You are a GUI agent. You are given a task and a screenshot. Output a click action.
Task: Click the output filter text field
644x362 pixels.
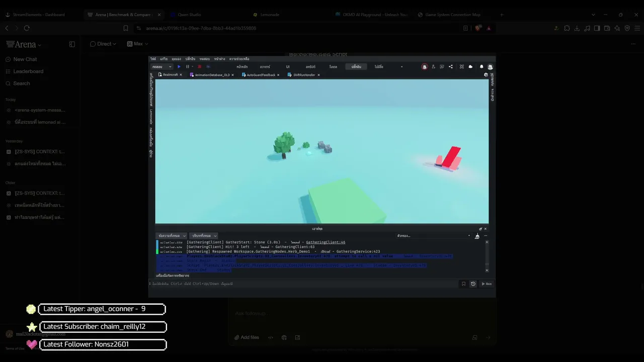pyautogui.click(x=433, y=235)
